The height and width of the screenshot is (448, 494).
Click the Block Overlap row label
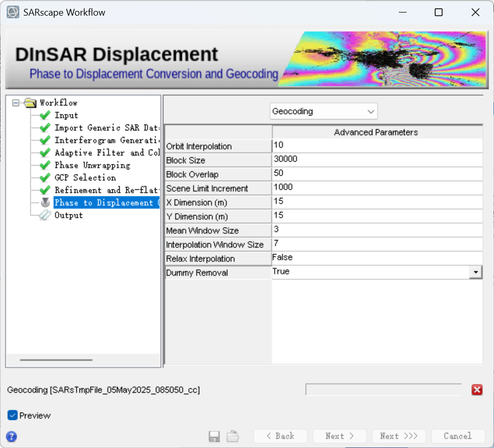(x=218, y=174)
